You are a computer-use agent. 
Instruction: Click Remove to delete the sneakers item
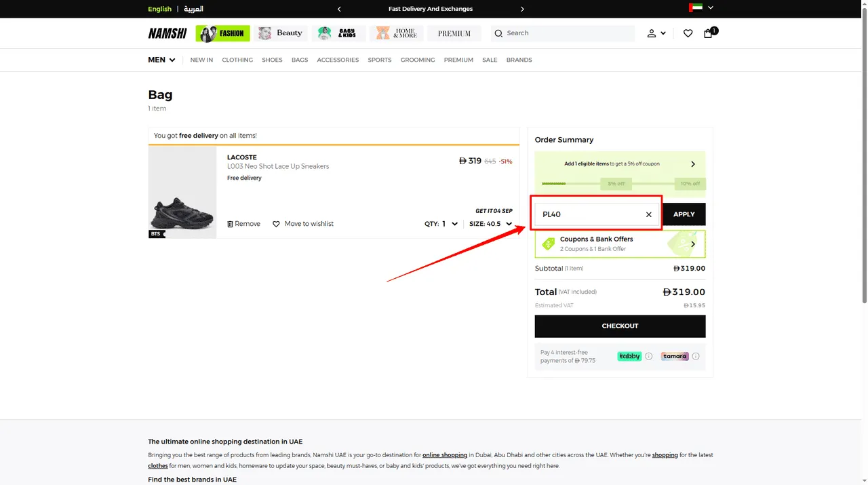(243, 223)
